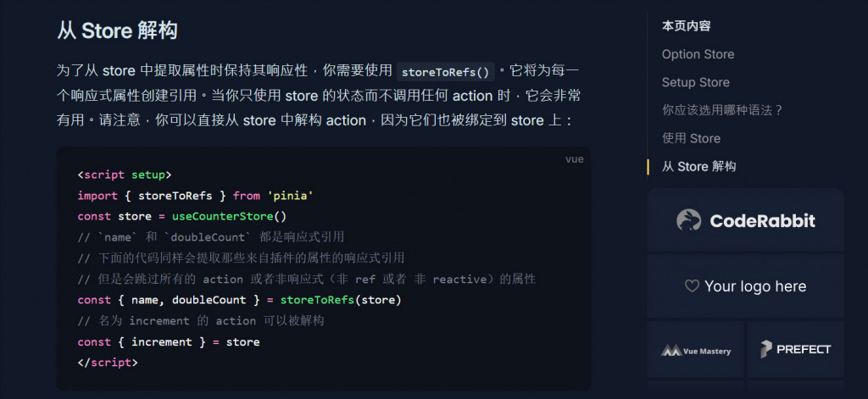This screenshot has height=399, width=868.
Task: Select 从 Store 解构 in page outline
Action: pos(698,167)
